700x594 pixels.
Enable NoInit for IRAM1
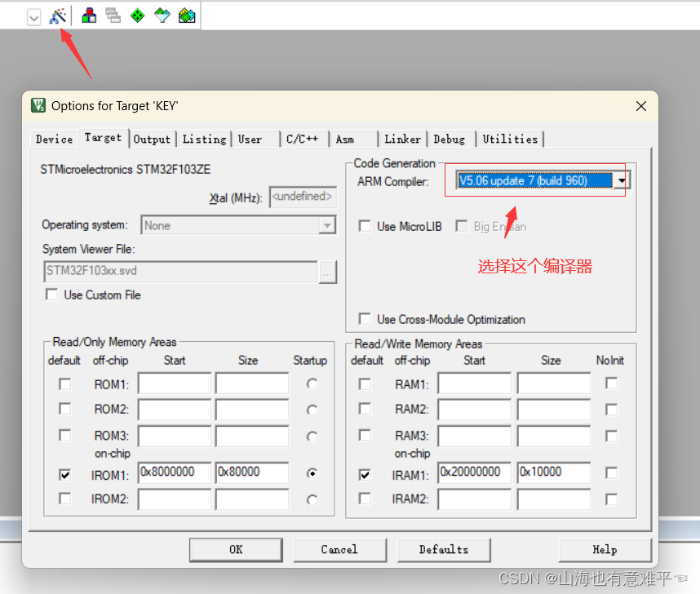click(x=612, y=472)
